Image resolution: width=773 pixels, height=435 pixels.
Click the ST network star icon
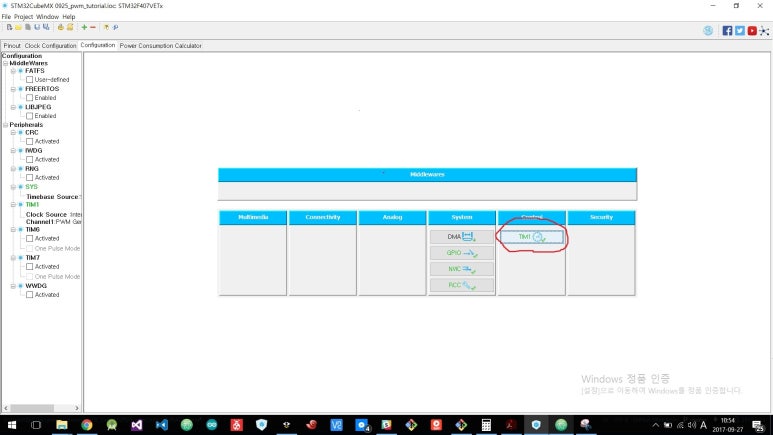point(764,31)
